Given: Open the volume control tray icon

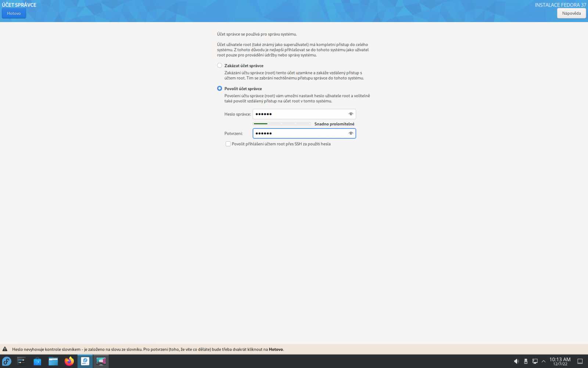Looking at the screenshot, I should pyautogui.click(x=516, y=361).
